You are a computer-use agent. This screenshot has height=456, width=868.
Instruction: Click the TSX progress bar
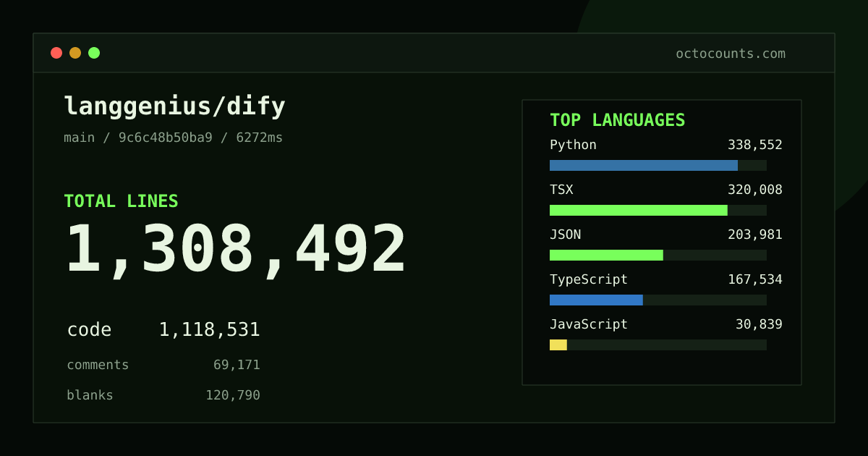(x=658, y=210)
